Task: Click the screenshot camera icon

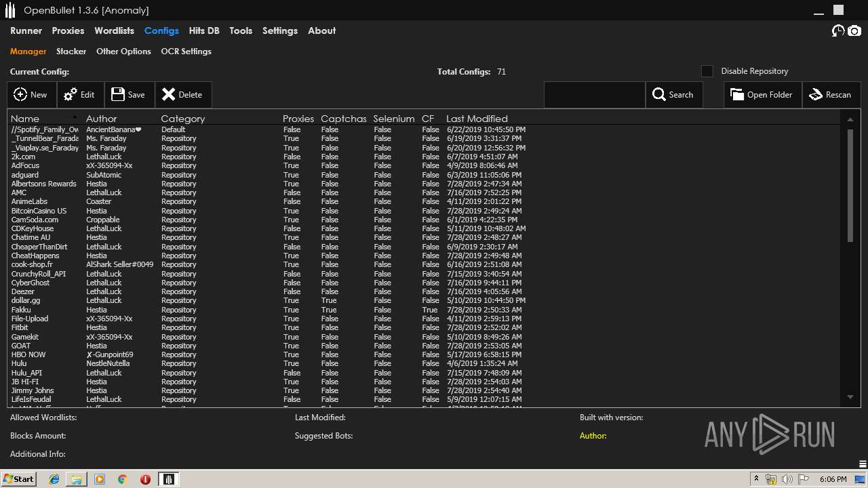Action: [854, 31]
